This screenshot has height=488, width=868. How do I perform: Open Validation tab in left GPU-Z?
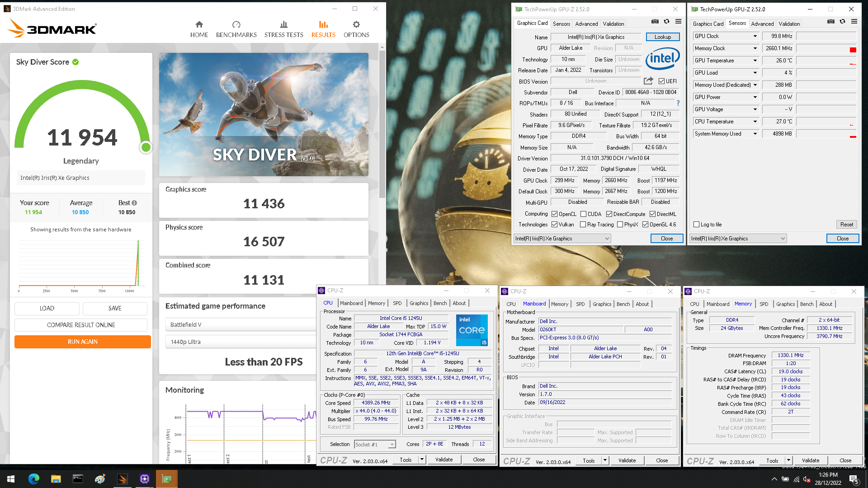click(x=613, y=24)
